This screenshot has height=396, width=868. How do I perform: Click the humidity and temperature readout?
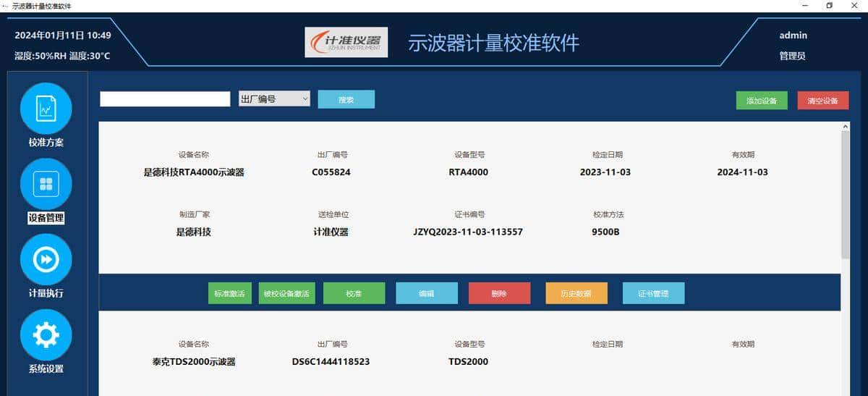(x=62, y=56)
